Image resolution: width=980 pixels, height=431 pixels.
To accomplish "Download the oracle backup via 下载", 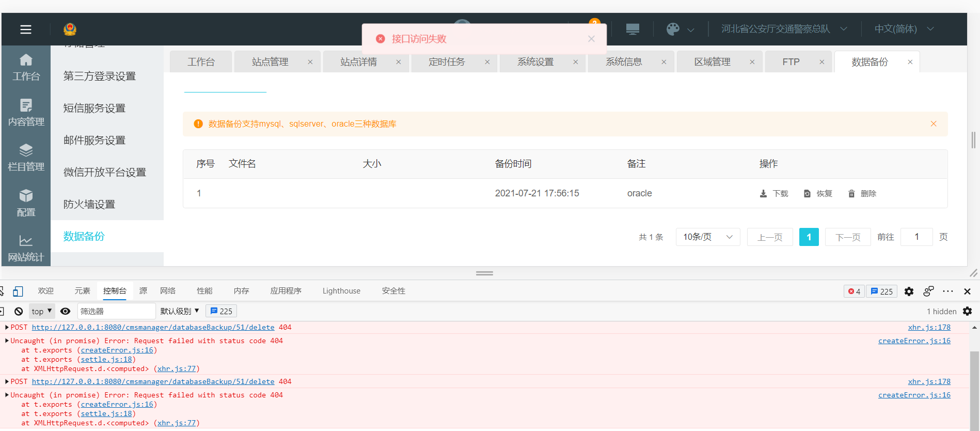I will (x=774, y=194).
